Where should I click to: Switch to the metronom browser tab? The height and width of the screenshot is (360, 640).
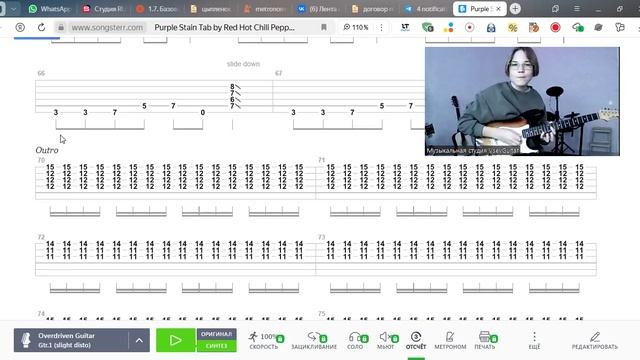click(264, 9)
